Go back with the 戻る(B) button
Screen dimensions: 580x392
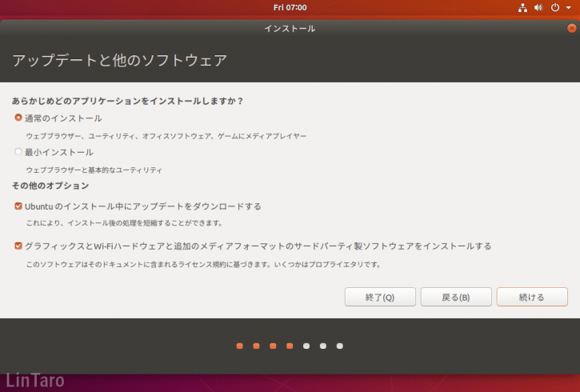pyautogui.click(x=456, y=297)
